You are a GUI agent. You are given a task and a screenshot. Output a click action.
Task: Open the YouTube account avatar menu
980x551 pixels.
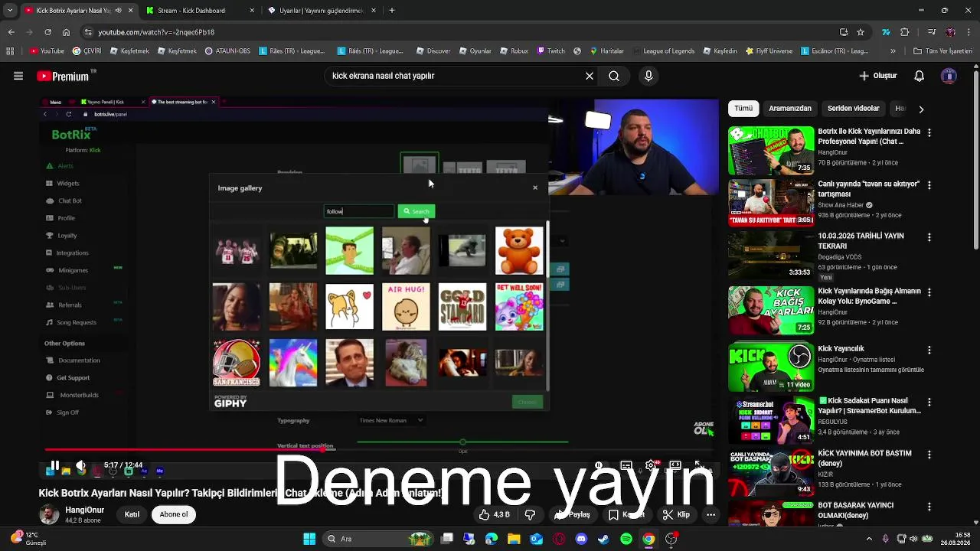click(x=949, y=76)
